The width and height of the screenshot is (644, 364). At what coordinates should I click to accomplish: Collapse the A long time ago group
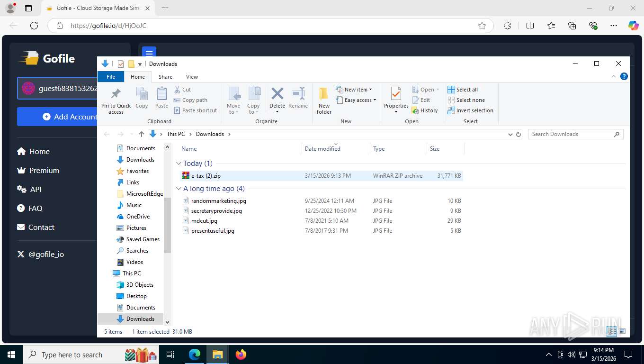point(179,189)
